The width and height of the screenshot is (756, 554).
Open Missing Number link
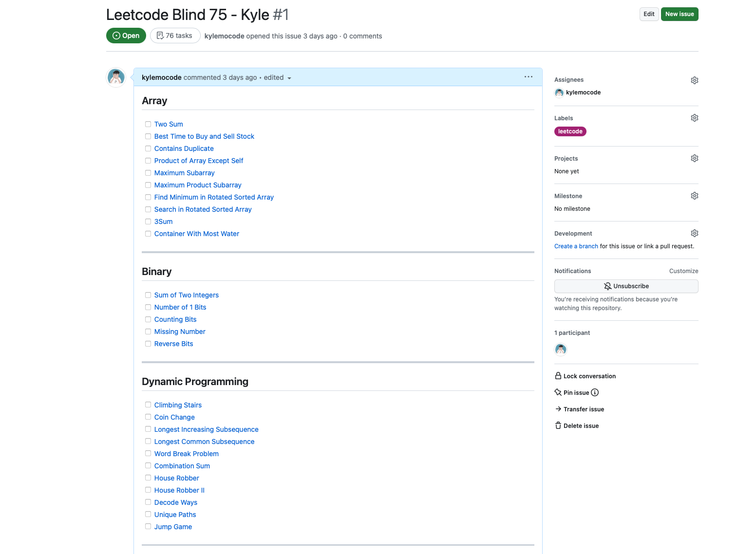(180, 332)
